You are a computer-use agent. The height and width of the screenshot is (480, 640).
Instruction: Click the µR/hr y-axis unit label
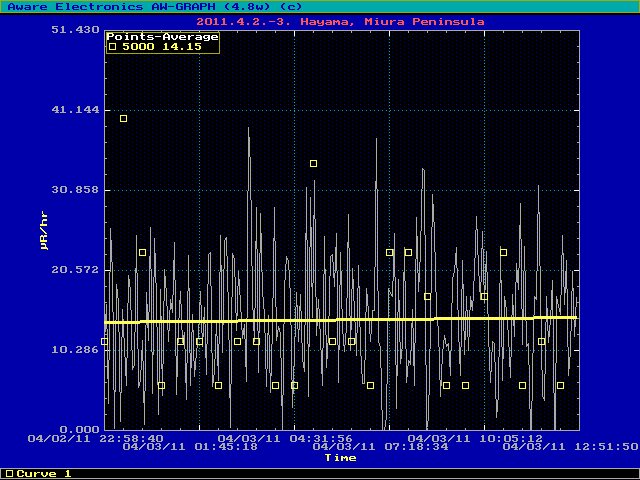45,230
